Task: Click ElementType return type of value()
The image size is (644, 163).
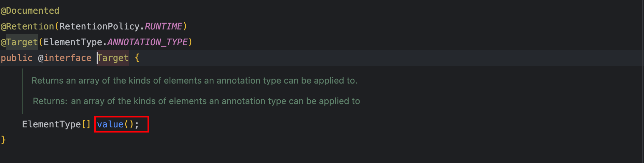Action: pyautogui.click(x=51, y=124)
